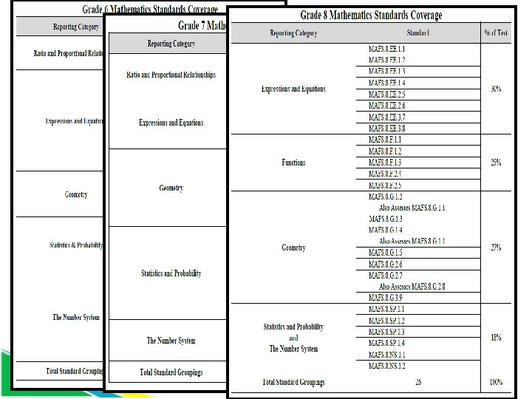Image resolution: width=532 pixels, height=399 pixels.
Task: Click Grade 6 Mathematics Standards Coverage title
Action: [149, 10]
